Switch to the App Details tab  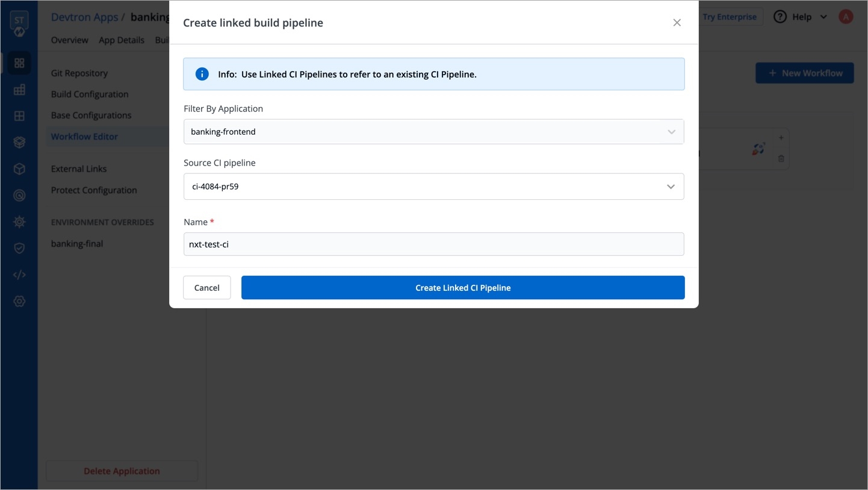(122, 40)
